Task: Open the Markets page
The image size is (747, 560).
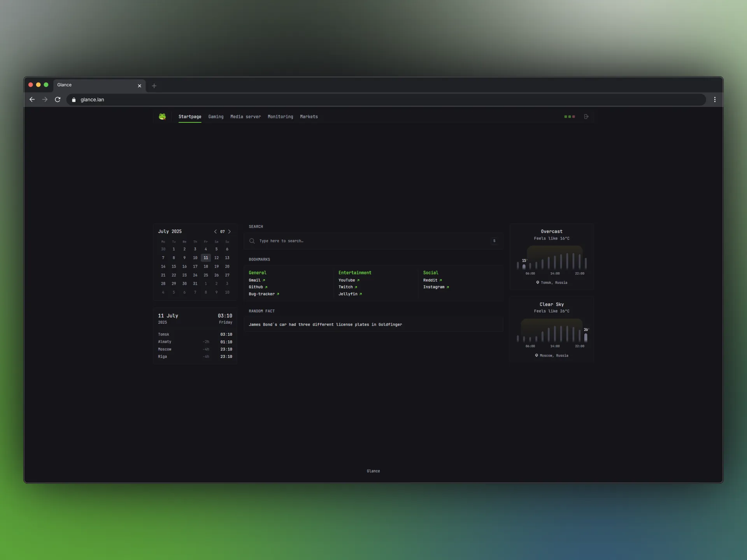Action: 309,117
